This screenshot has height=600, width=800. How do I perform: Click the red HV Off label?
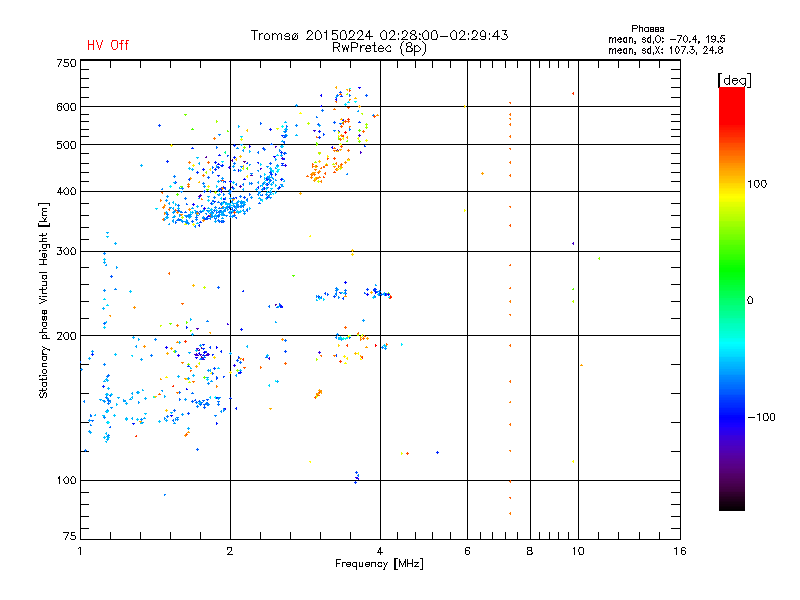(x=107, y=45)
